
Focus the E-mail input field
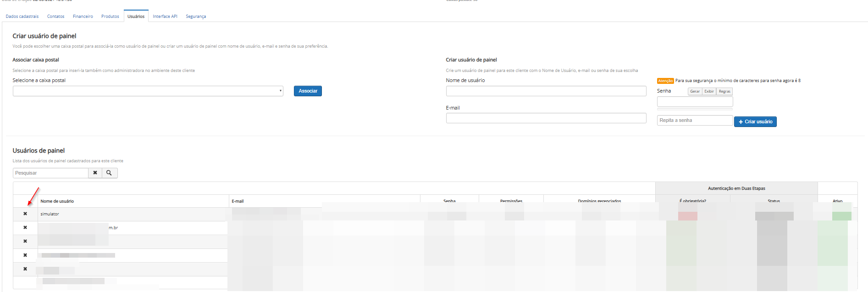(546, 118)
